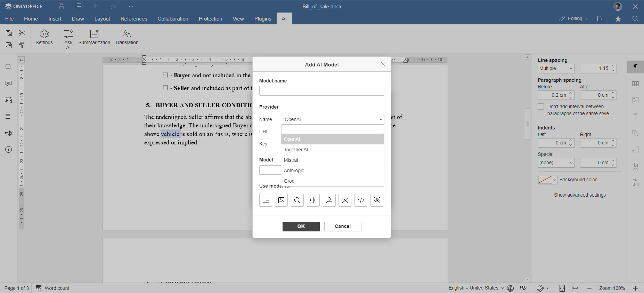644x293 pixels.
Task: Select the Copy style paintbrush icon
Action: 22,45
